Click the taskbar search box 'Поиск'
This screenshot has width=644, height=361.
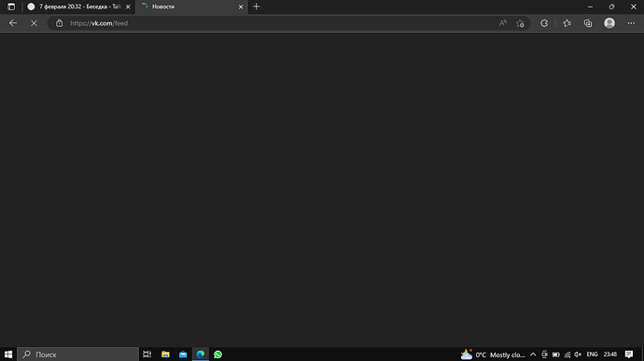[x=78, y=354]
